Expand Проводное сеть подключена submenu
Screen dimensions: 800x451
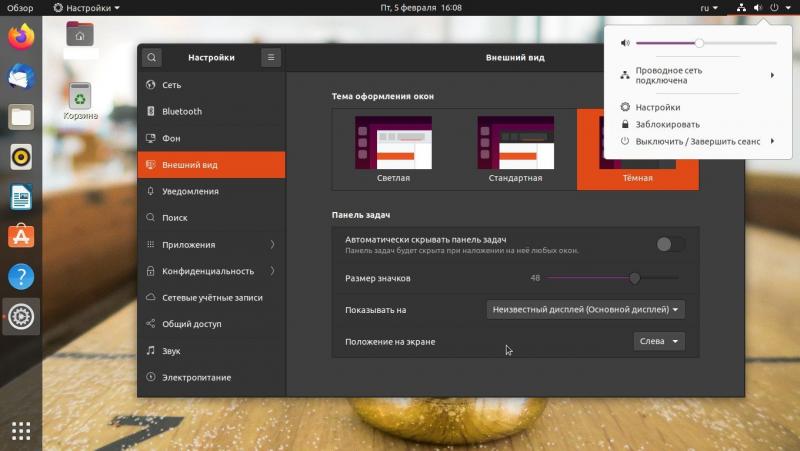[697, 76]
